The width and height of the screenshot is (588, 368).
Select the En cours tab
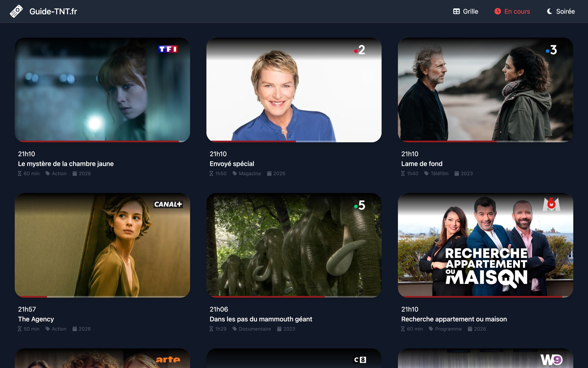click(512, 11)
